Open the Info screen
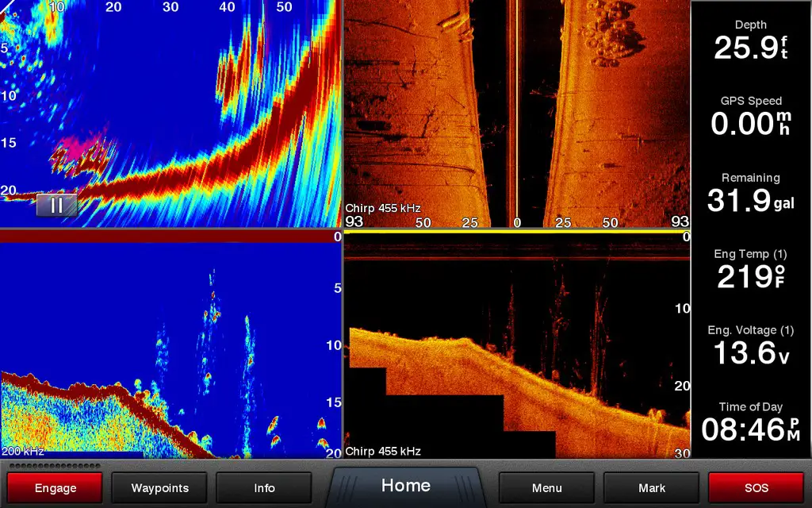 tap(264, 487)
